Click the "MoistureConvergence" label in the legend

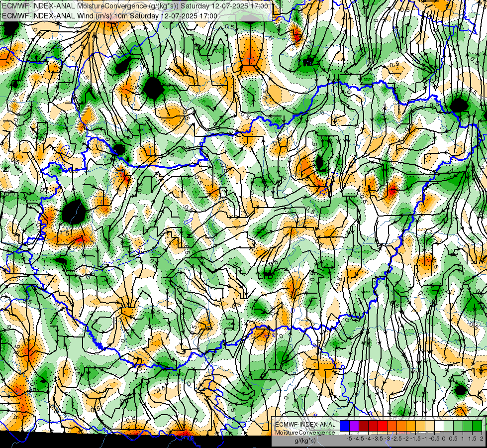305,433
